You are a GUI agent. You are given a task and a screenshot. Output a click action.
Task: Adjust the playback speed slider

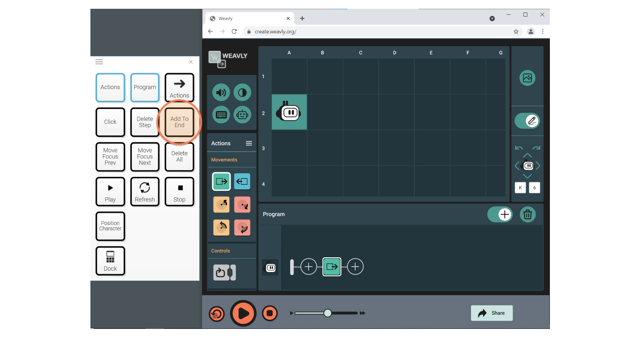pyautogui.click(x=327, y=313)
